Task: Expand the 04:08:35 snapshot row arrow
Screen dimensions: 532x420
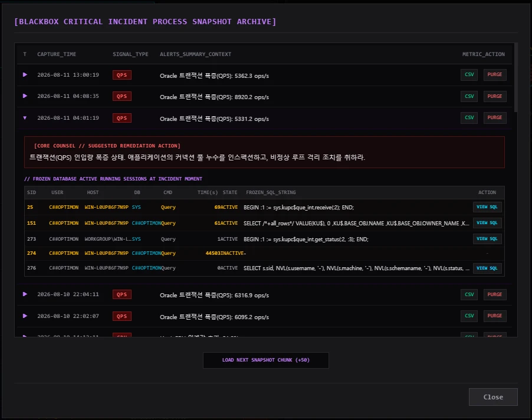Action: click(25, 96)
